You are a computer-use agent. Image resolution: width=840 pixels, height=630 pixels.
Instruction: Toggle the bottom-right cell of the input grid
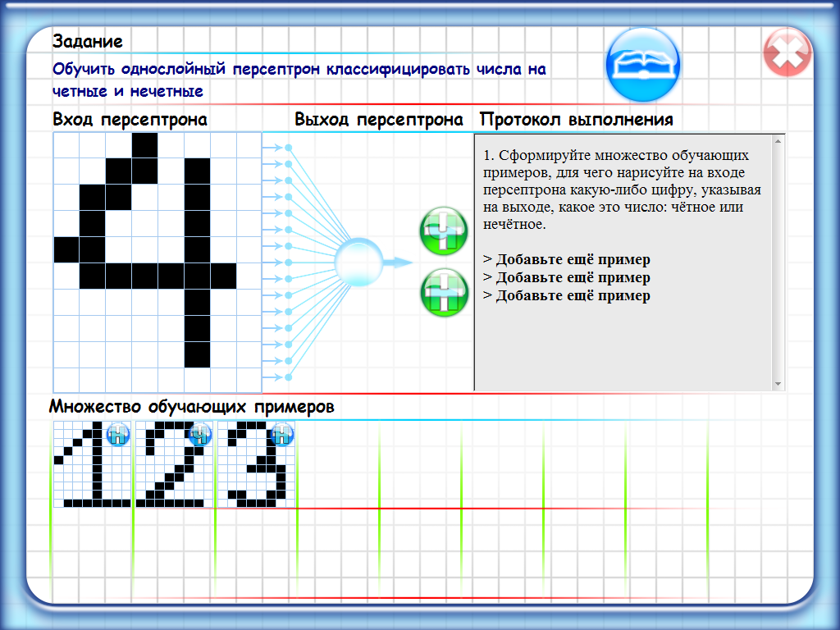pyautogui.click(x=249, y=380)
